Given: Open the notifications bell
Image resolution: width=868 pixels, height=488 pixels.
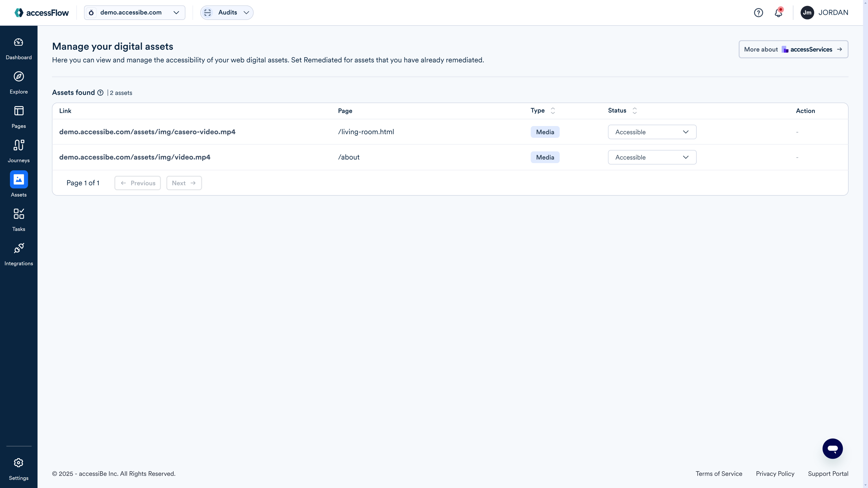Looking at the screenshot, I should tap(779, 12).
